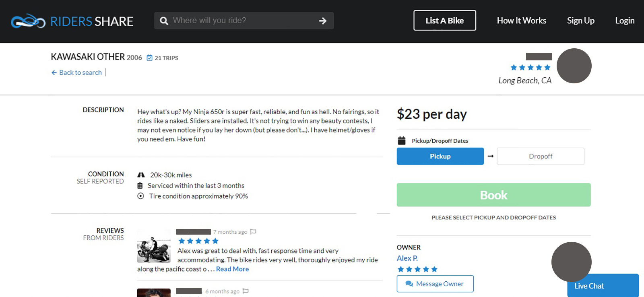Screen dimensions: 644x297
Task: Click the Pickup/Dropoff calendar icon
Action: [x=402, y=140]
